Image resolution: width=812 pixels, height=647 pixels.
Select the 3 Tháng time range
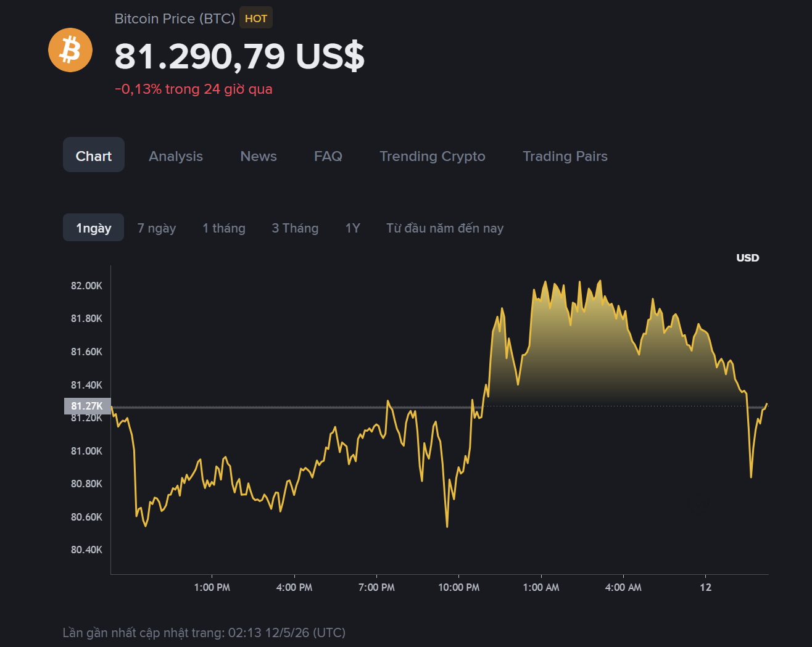pyautogui.click(x=295, y=228)
